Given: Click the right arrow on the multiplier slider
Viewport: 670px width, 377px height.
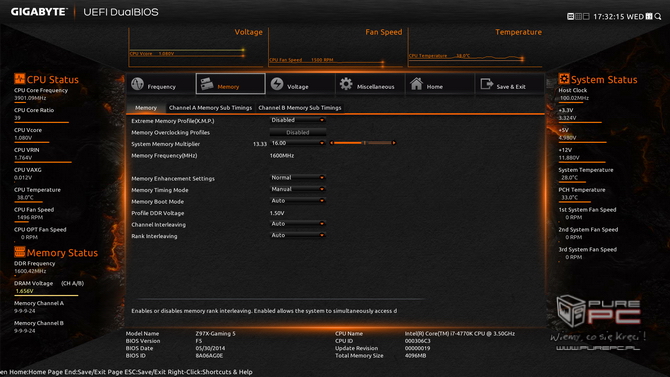Looking at the screenshot, I should [x=394, y=143].
